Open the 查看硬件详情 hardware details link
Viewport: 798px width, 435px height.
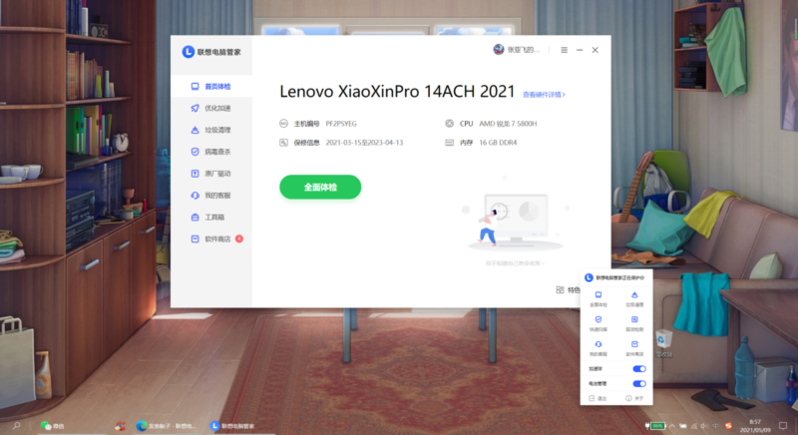544,95
